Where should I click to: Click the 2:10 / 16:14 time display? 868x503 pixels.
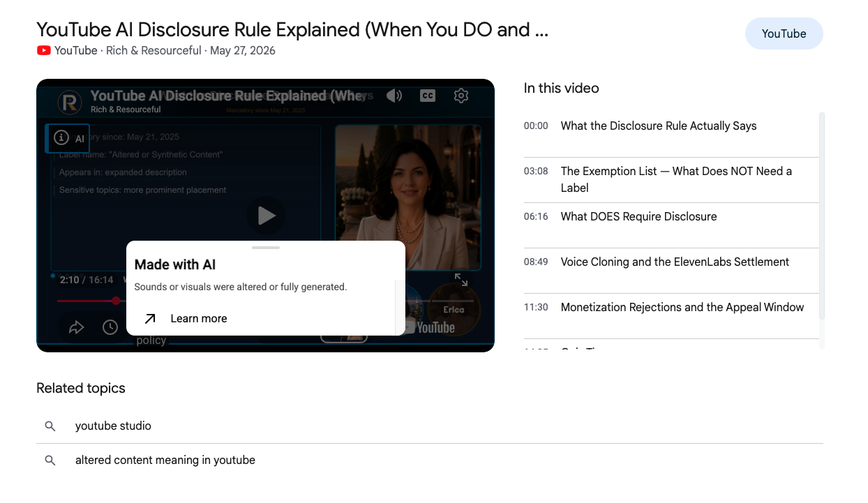(87, 280)
